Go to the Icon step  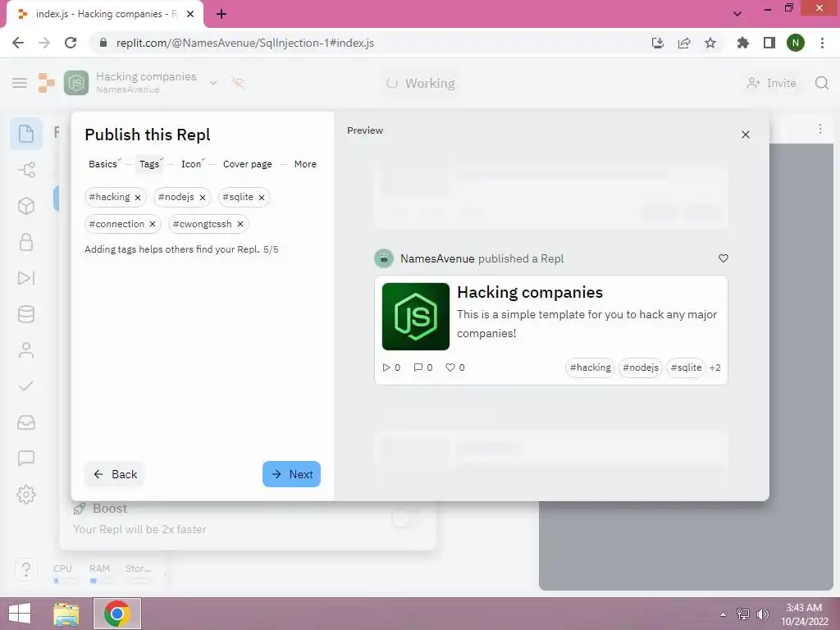coord(190,164)
